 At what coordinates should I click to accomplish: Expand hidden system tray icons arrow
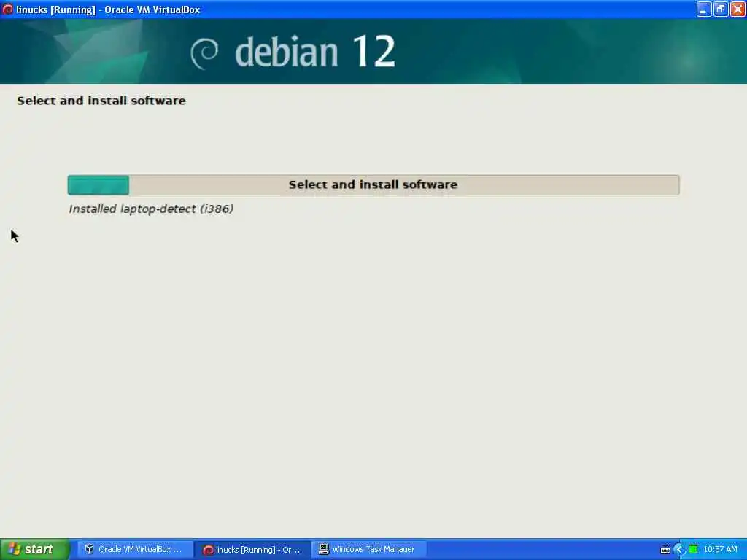pos(679,550)
